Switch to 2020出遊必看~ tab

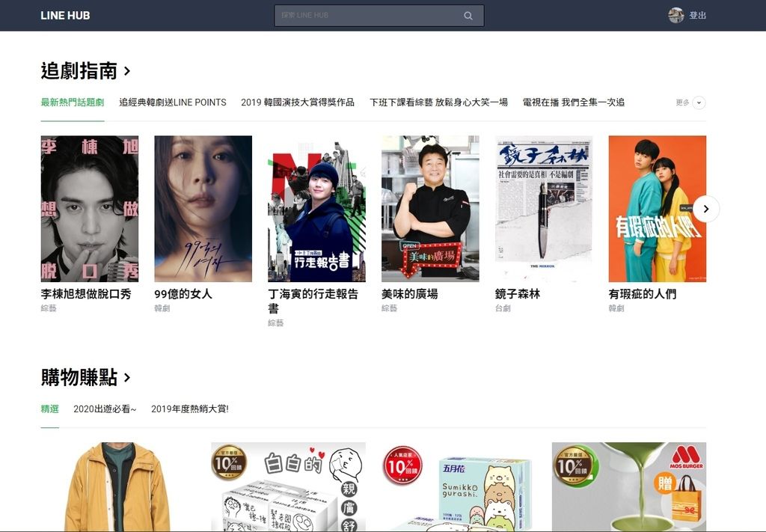coord(105,409)
